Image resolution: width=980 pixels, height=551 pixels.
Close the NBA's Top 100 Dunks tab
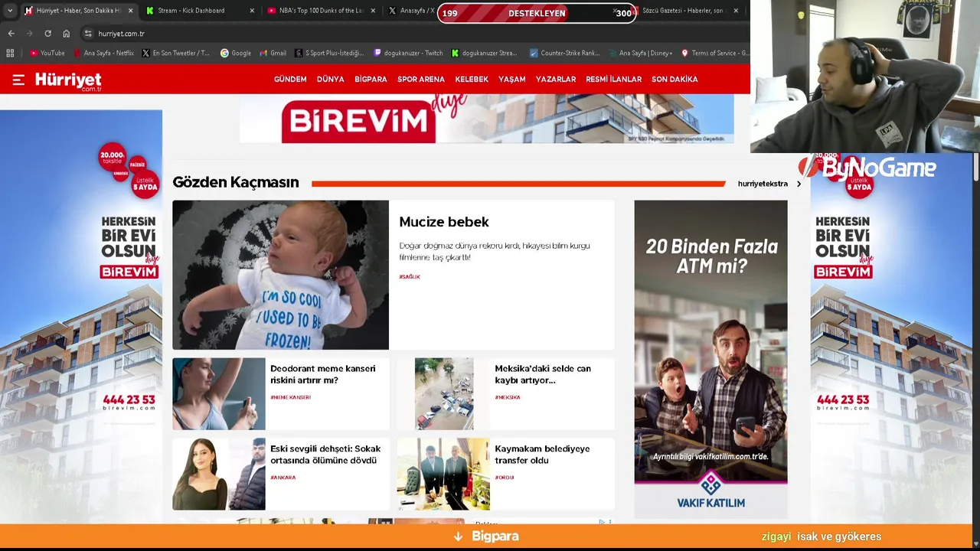point(373,11)
